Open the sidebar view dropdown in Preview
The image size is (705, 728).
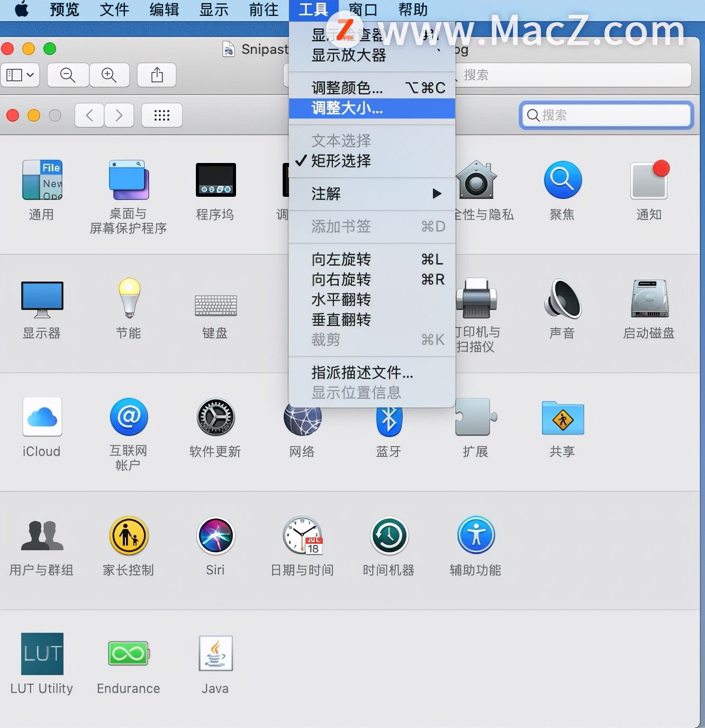pos(21,75)
